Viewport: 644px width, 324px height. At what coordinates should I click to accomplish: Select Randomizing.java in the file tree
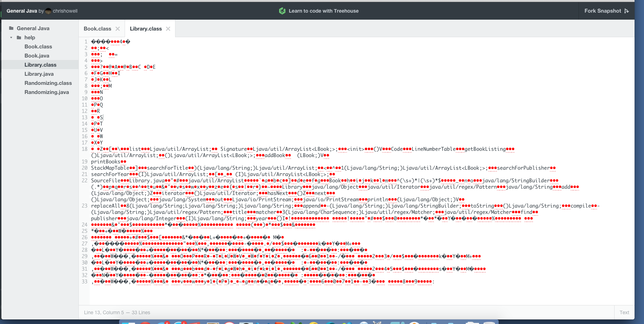[x=47, y=92]
